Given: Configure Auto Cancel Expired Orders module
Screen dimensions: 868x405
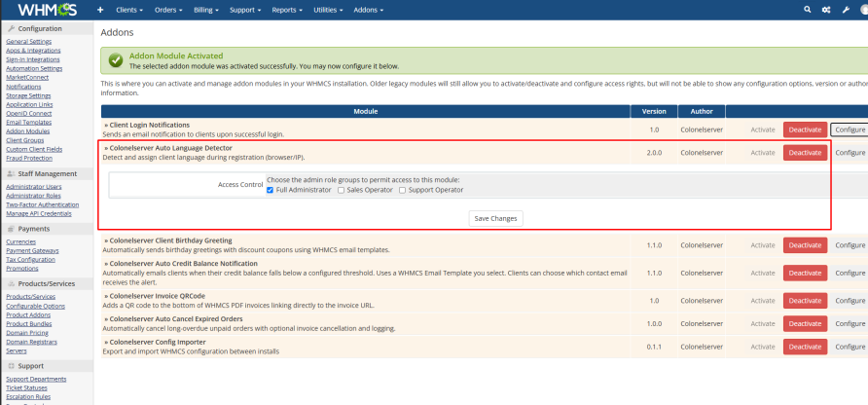Looking at the screenshot, I should click(x=850, y=323).
